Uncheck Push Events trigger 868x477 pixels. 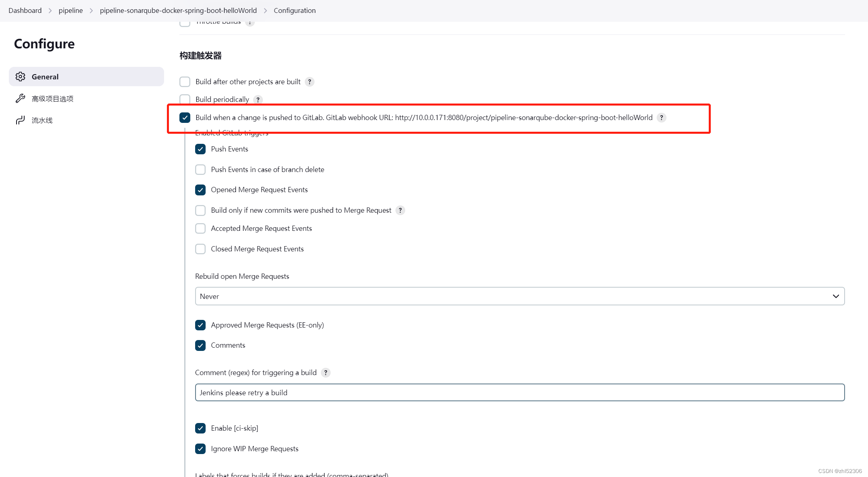click(200, 149)
